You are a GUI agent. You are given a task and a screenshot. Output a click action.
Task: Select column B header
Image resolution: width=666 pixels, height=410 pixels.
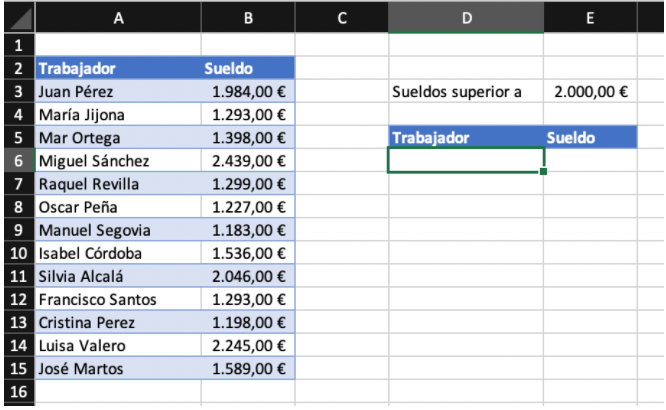click(248, 18)
